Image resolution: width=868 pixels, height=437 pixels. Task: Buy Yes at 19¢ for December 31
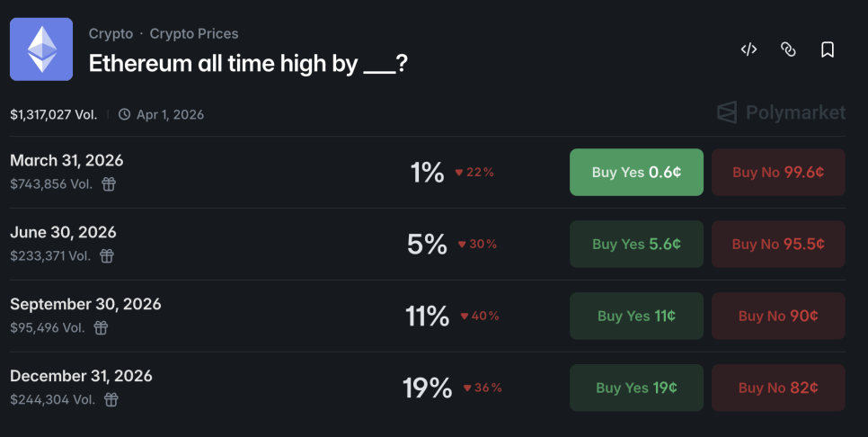pyautogui.click(x=636, y=388)
